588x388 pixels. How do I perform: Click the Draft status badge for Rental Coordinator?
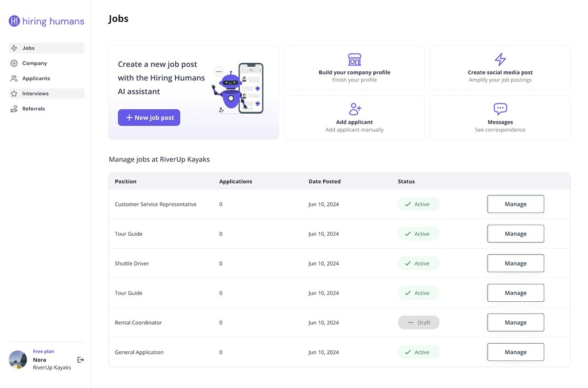pyautogui.click(x=419, y=322)
